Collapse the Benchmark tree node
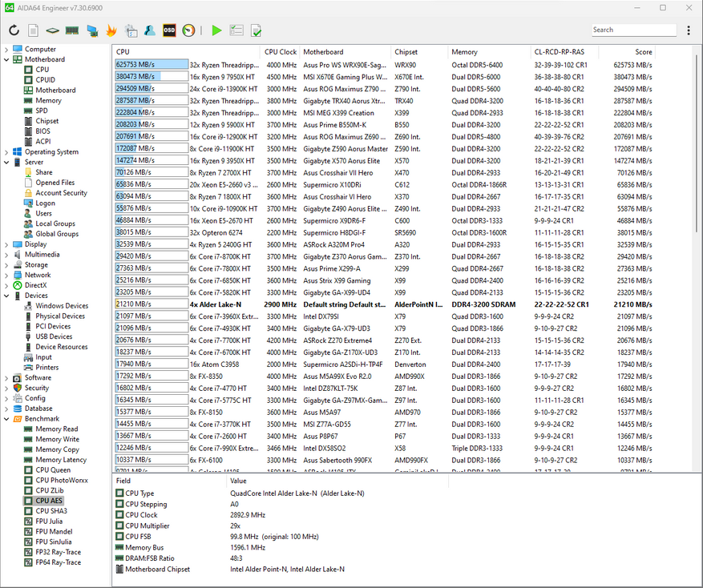 coord(7,419)
